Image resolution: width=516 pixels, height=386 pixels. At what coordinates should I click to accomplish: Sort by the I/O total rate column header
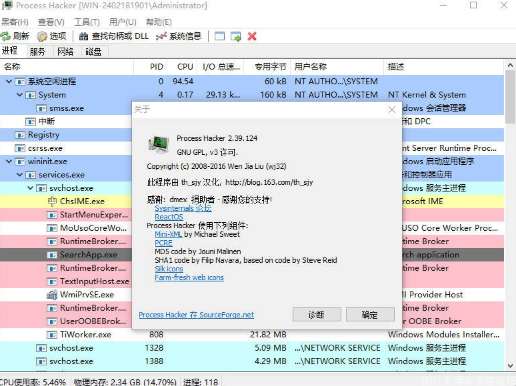pos(221,67)
